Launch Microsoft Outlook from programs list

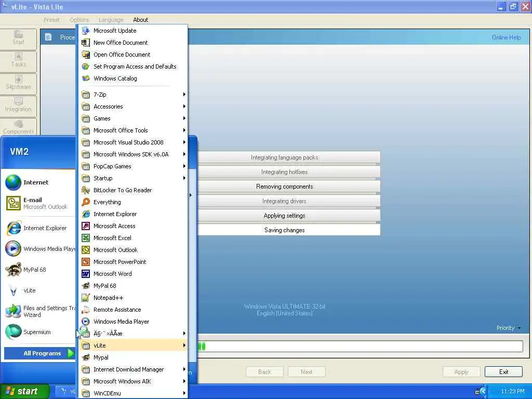tap(132, 250)
